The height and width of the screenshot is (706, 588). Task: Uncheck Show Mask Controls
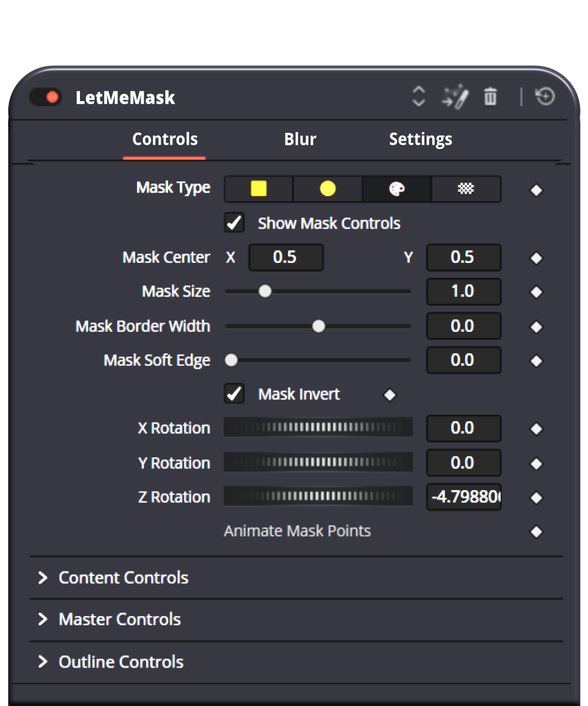click(x=234, y=224)
